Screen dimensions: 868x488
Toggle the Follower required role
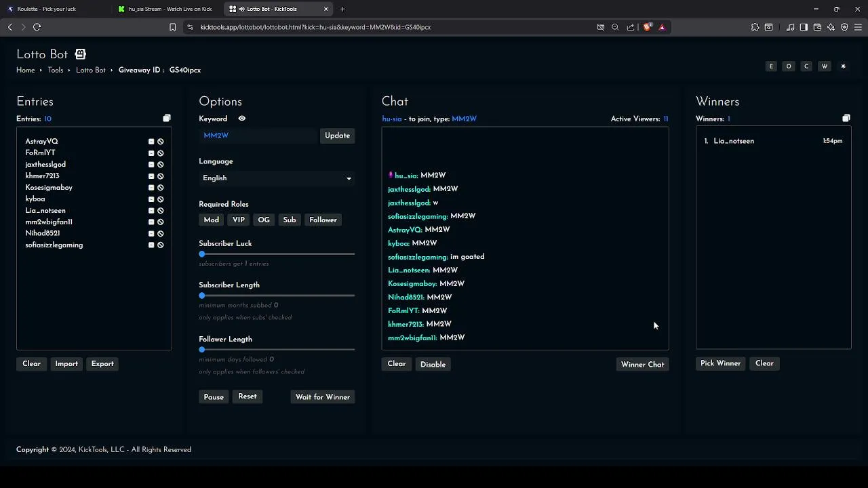323,220
